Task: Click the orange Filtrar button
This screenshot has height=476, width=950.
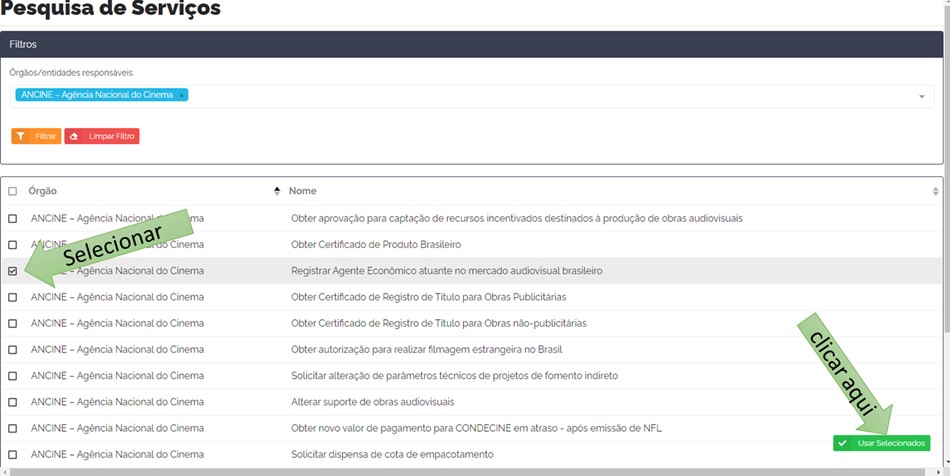Action: pos(36,136)
